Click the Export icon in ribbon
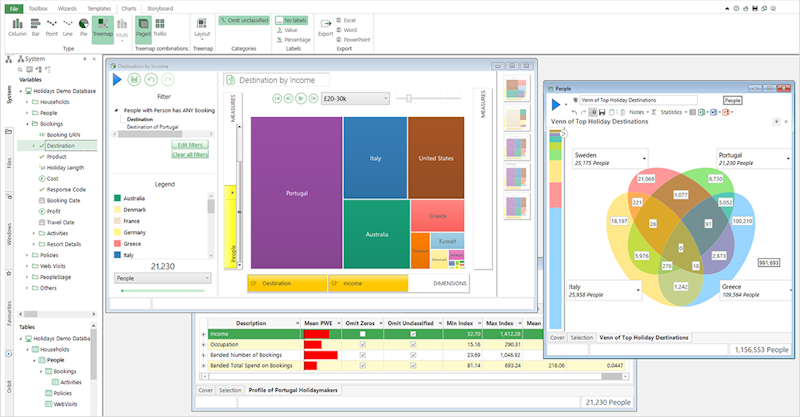800x417 pixels. pos(326,28)
